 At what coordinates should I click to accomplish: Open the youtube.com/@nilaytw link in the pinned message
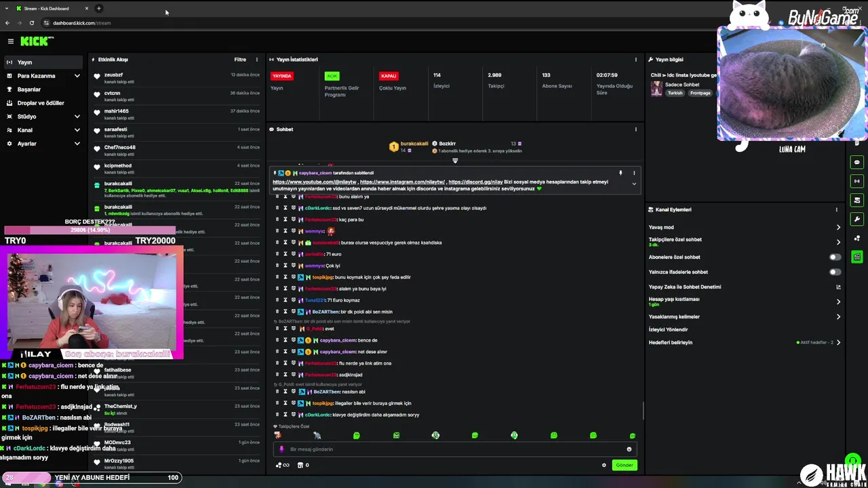[315, 182]
